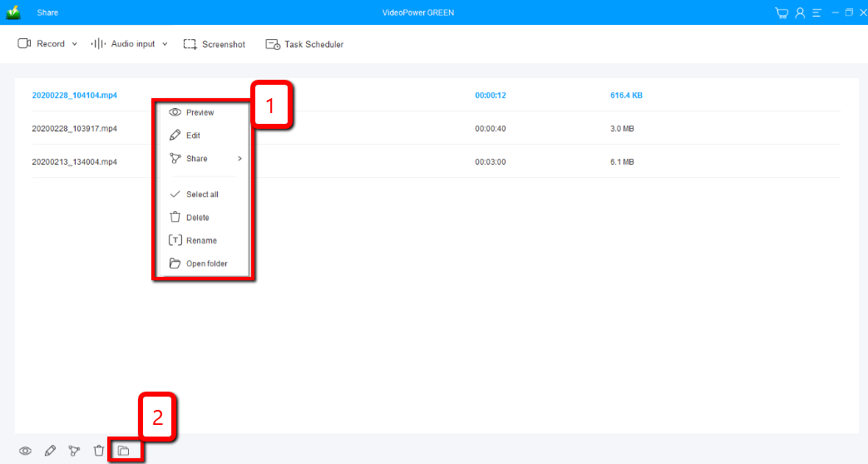Click the pencil edit icon in bottom toolbar
The image size is (868, 464).
(50, 451)
